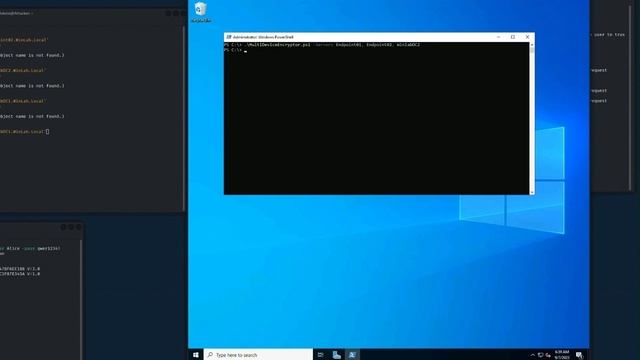640x360 pixels.
Task: Click the current 'PS C:\>' prompt line
Action: (236, 50)
